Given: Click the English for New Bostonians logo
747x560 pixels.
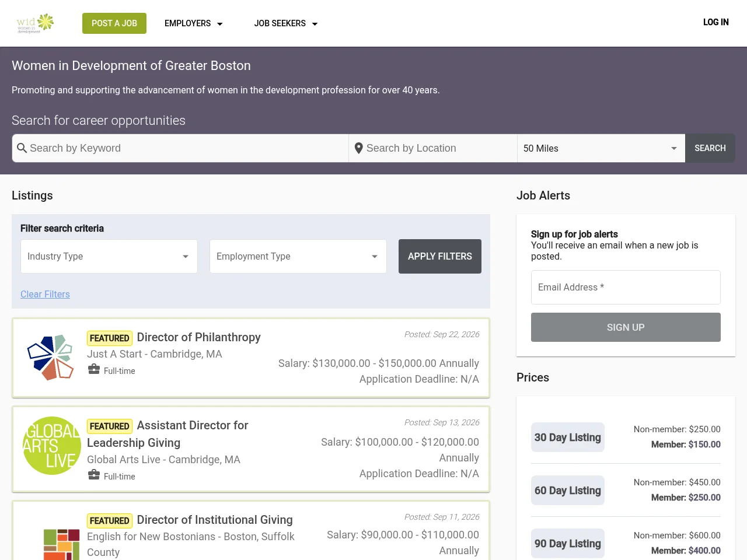Looking at the screenshot, I should tap(61, 544).
